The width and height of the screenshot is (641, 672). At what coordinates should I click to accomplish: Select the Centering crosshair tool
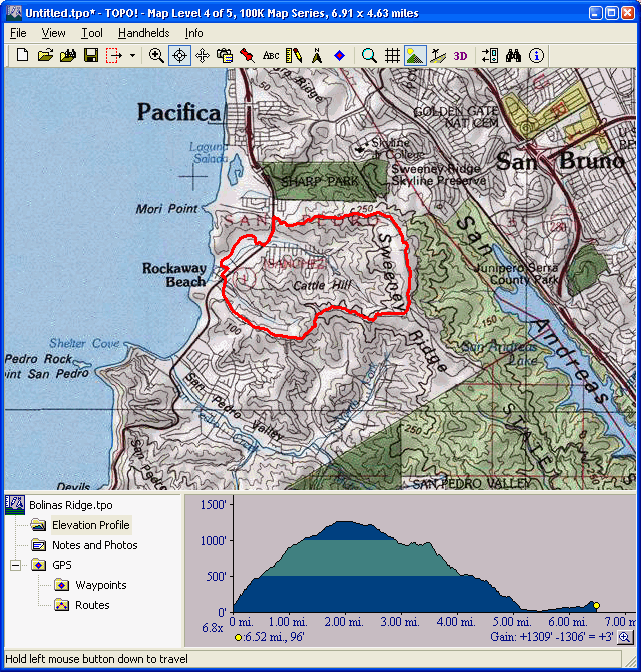pyautogui.click(x=180, y=56)
